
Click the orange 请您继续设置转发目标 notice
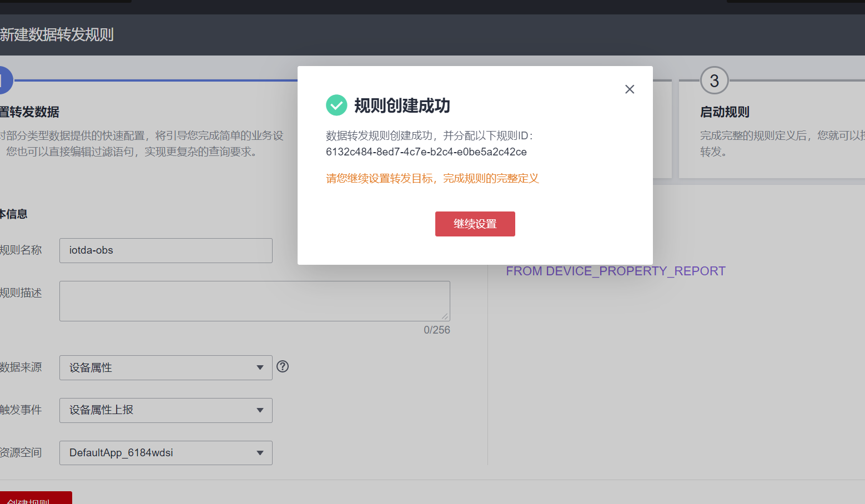(432, 178)
